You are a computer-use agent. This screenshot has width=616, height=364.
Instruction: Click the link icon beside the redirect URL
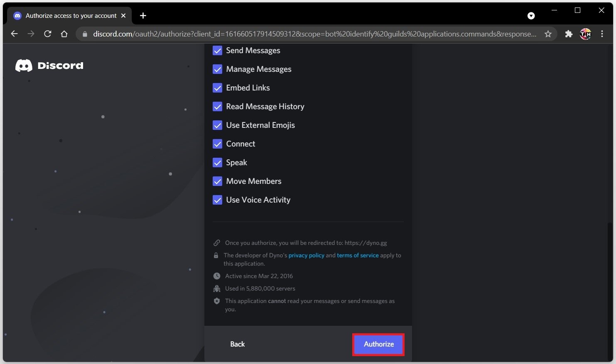[x=217, y=243]
